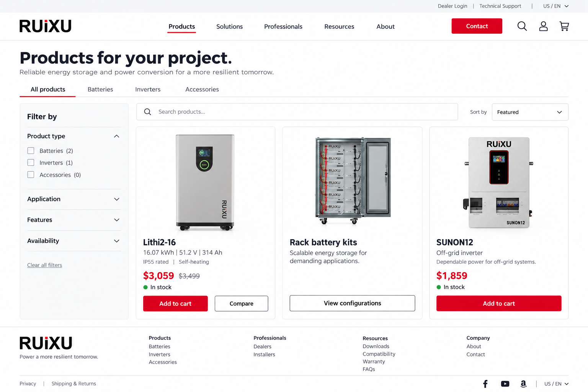The image size is (588, 392).
Task: Open the Shipping & Returns link
Action: coord(73,384)
